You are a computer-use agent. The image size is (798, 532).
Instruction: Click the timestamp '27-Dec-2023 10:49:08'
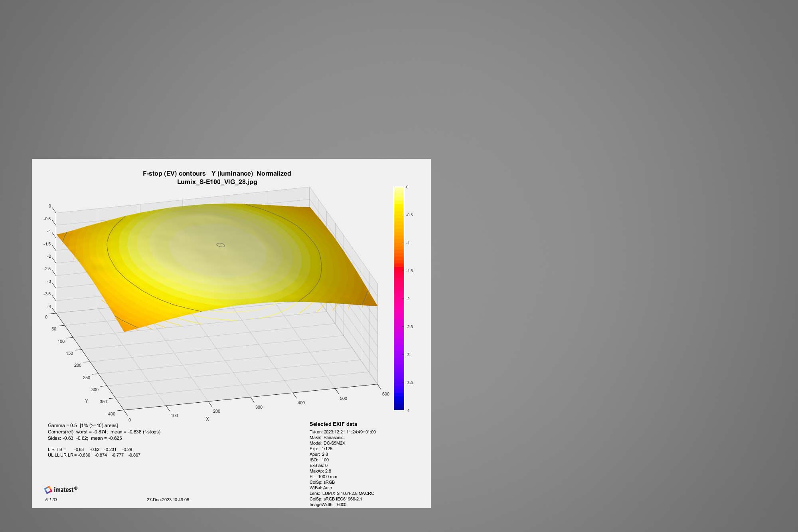(x=168, y=500)
